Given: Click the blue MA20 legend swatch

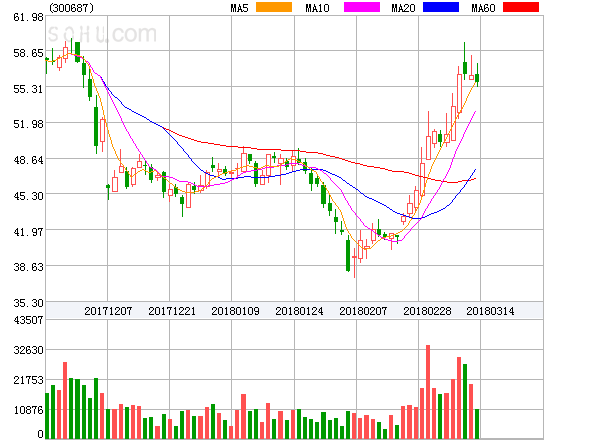Looking at the screenshot, I should (x=441, y=7).
